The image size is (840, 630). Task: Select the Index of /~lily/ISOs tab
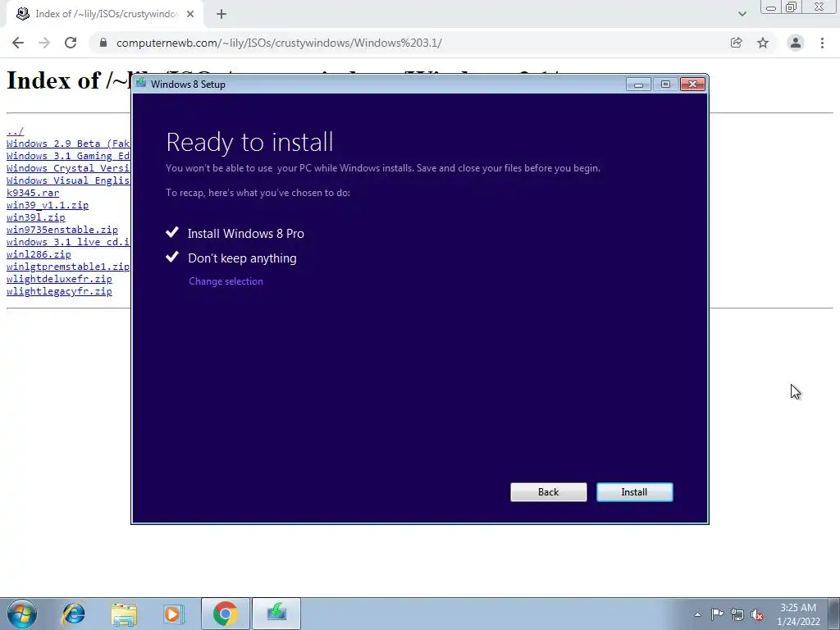(105, 14)
